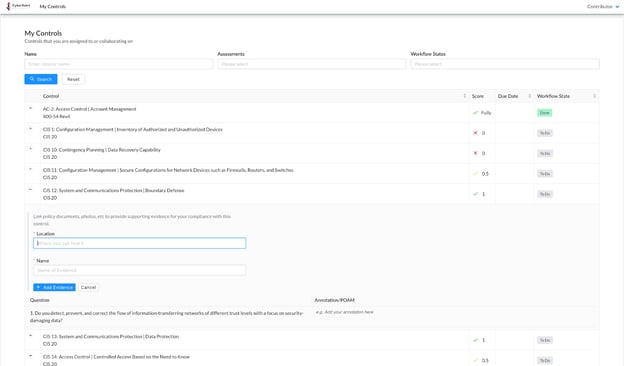Open the Assessments select dropdown
Viewport: 624px width, 366px height.
tap(312, 64)
